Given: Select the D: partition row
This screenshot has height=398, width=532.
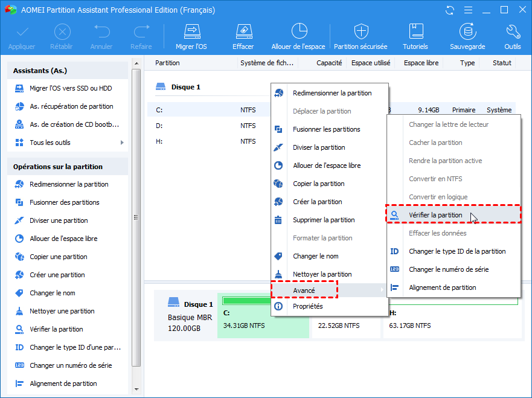Looking at the screenshot, I should coord(209,126).
